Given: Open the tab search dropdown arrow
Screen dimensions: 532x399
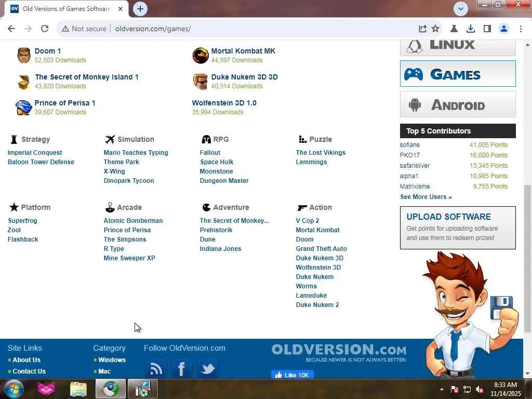Looking at the screenshot, I should click(461, 9).
